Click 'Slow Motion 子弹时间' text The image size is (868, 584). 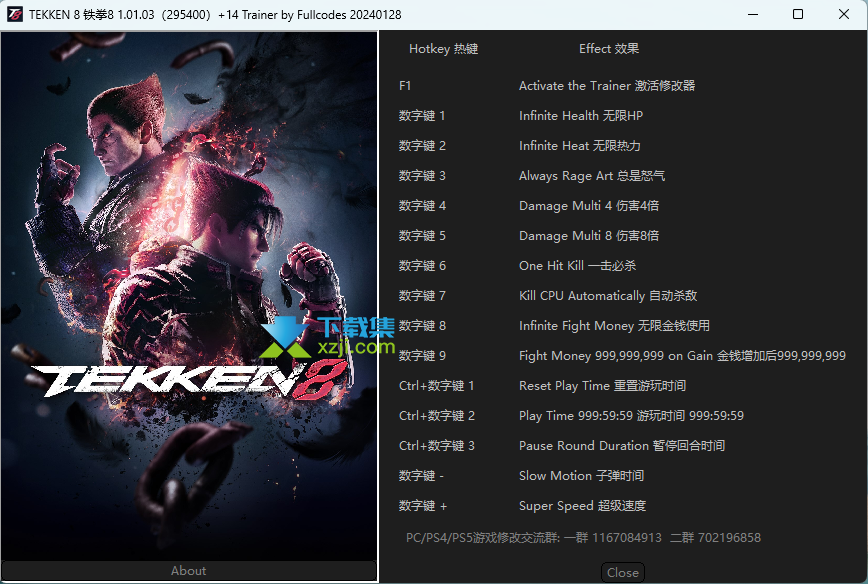click(581, 476)
